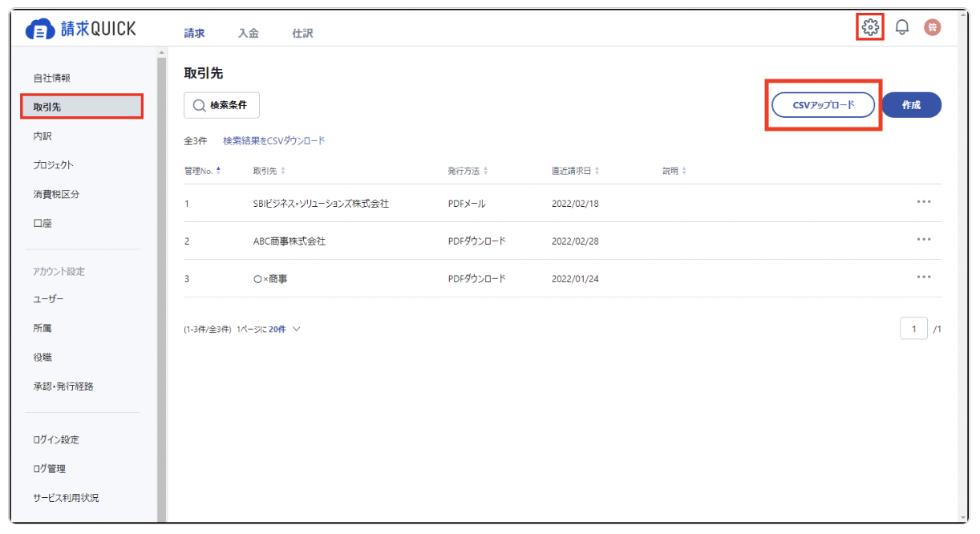The width and height of the screenshot is (980, 534).
Task: Switch to the 請求 tab
Action: 194,33
